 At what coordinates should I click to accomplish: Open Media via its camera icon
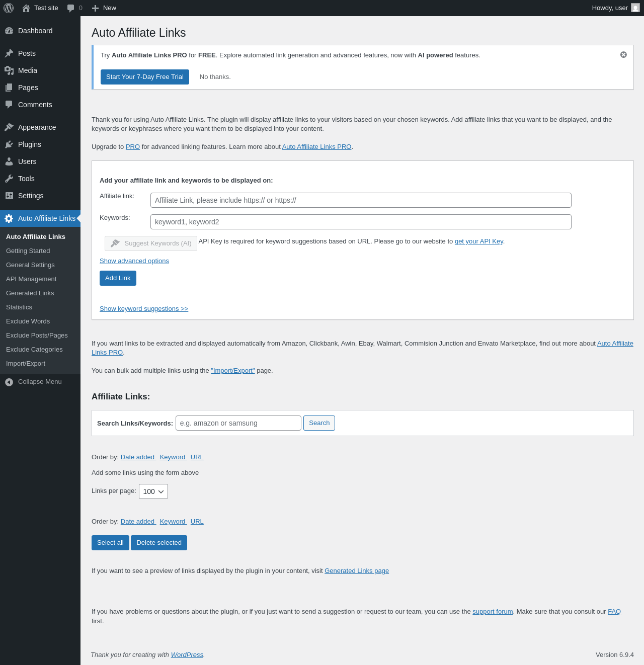(9, 70)
